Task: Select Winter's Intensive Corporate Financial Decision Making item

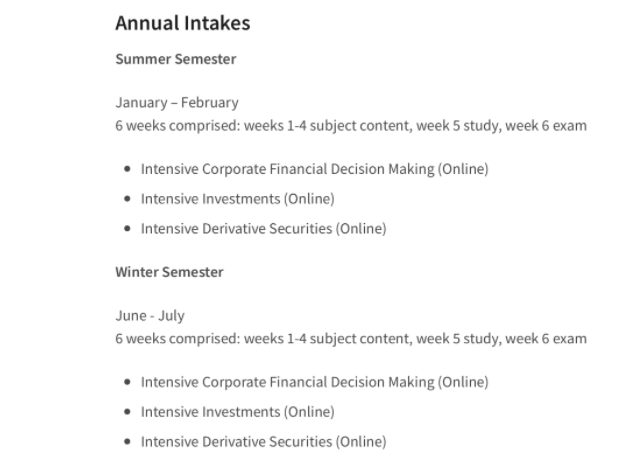Action: click(x=314, y=382)
